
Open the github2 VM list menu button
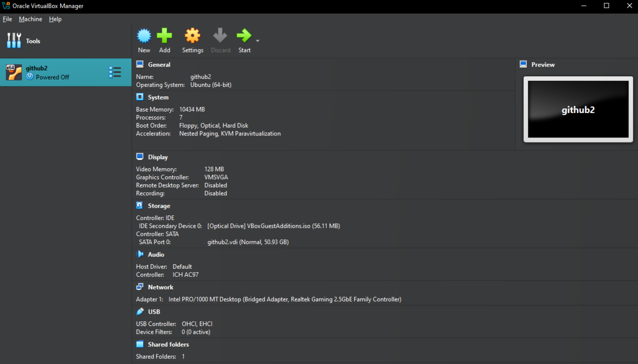point(115,72)
